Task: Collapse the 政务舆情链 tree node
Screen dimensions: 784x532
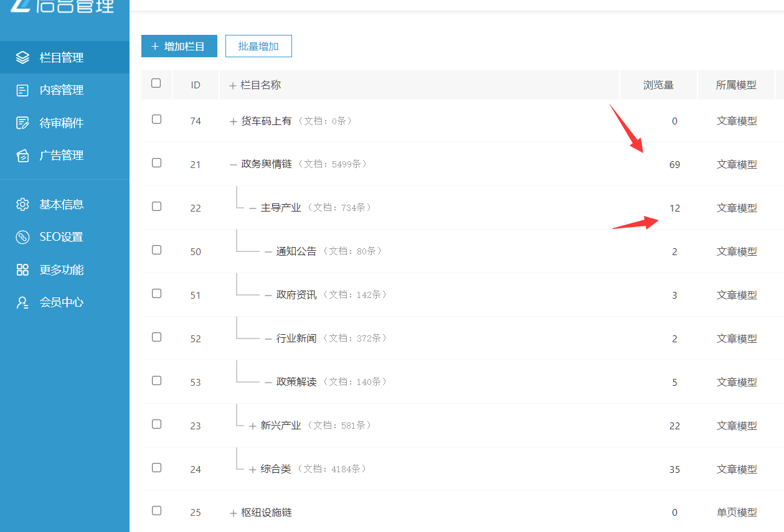Action: coord(234,165)
